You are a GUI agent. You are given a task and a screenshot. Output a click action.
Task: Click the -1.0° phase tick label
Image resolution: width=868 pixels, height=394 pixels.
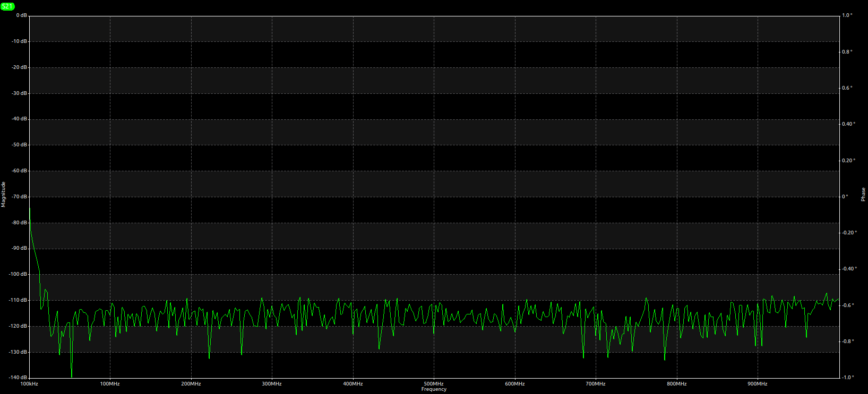tap(848, 378)
